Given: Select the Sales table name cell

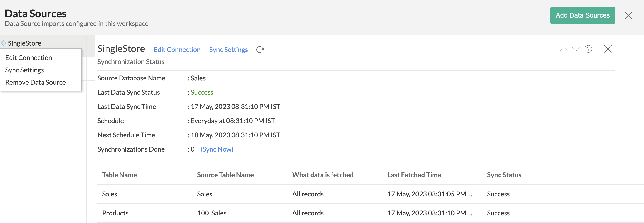Looking at the screenshot, I should click(110, 194).
